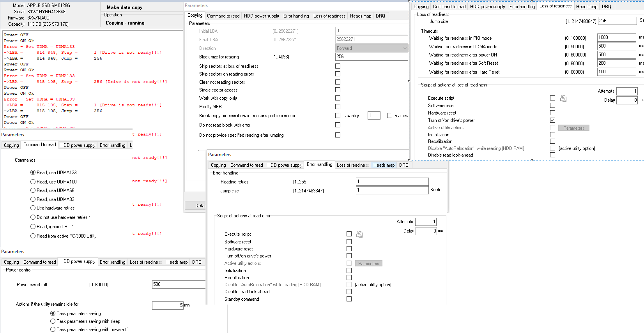The width and height of the screenshot is (644, 333).
Task: Click Delay field in Loss of readiness script section
Action: tap(627, 100)
